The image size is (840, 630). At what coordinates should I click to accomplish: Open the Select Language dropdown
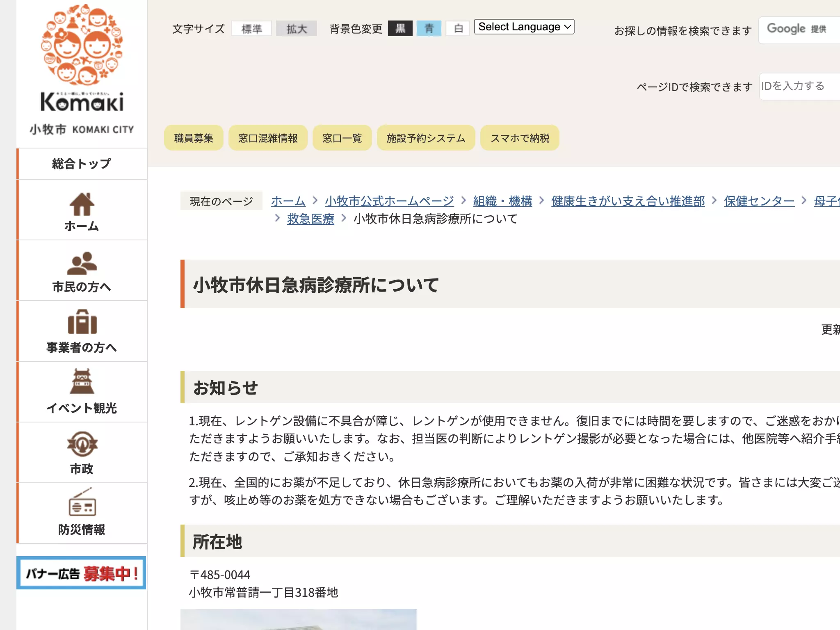(524, 27)
